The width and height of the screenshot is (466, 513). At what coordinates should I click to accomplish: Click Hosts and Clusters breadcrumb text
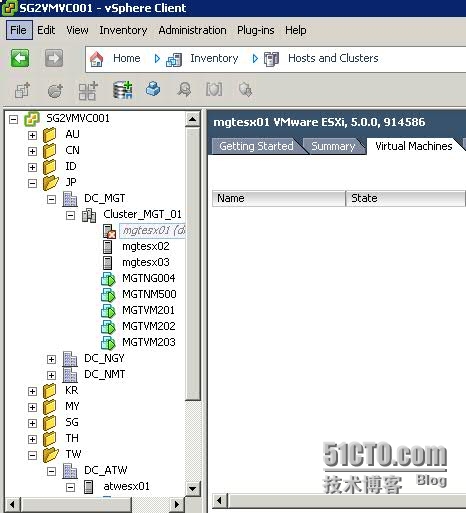click(x=333, y=58)
